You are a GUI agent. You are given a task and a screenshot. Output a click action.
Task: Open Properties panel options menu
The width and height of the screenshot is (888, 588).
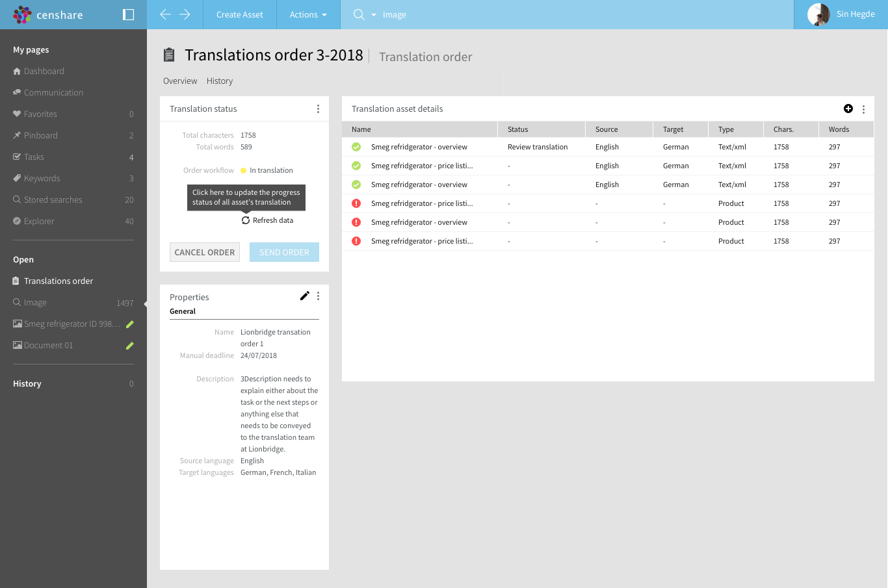pos(318,296)
